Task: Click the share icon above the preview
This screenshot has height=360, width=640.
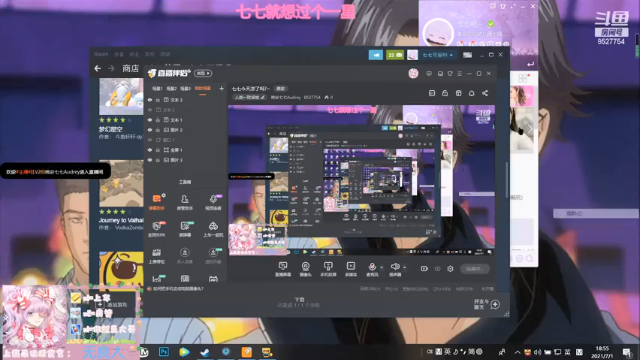Action: pos(484,93)
